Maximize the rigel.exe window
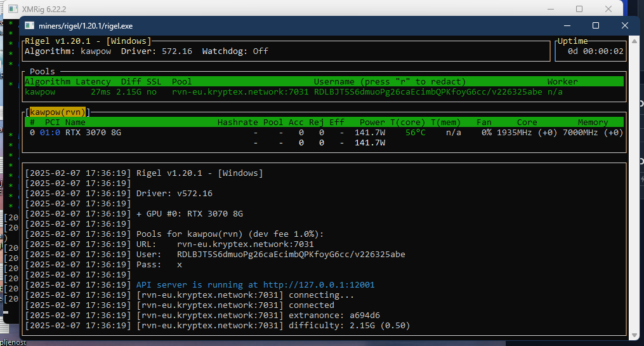644x346 pixels. pos(596,25)
